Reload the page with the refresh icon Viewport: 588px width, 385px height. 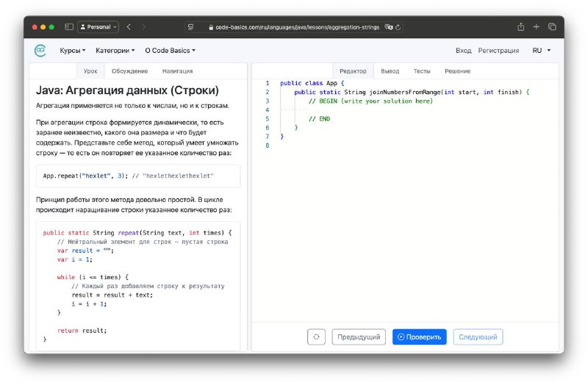tap(398, 27)
